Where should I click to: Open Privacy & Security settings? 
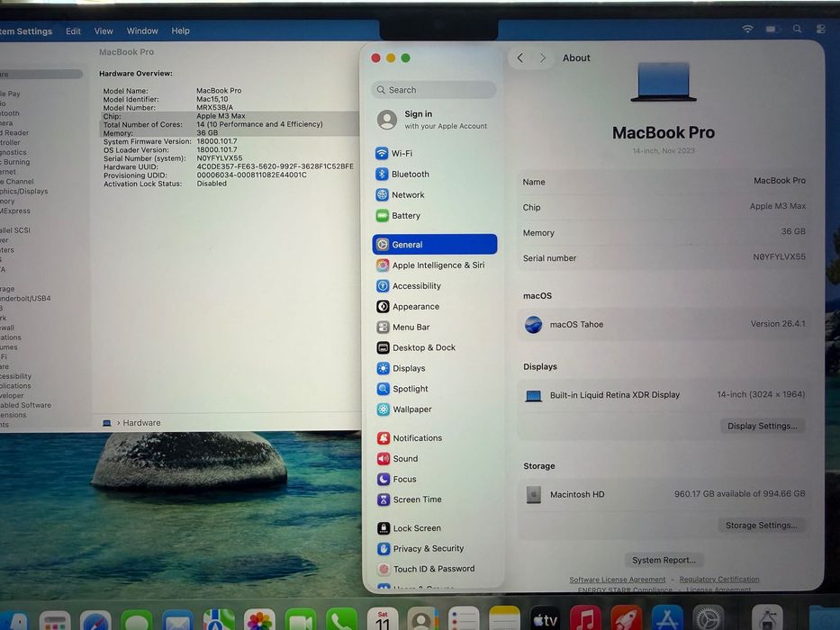[x=435, y=549]
